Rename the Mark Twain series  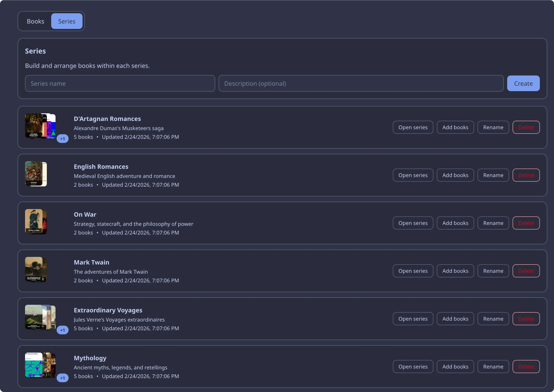pyautogui.click(x=493, y=271)
